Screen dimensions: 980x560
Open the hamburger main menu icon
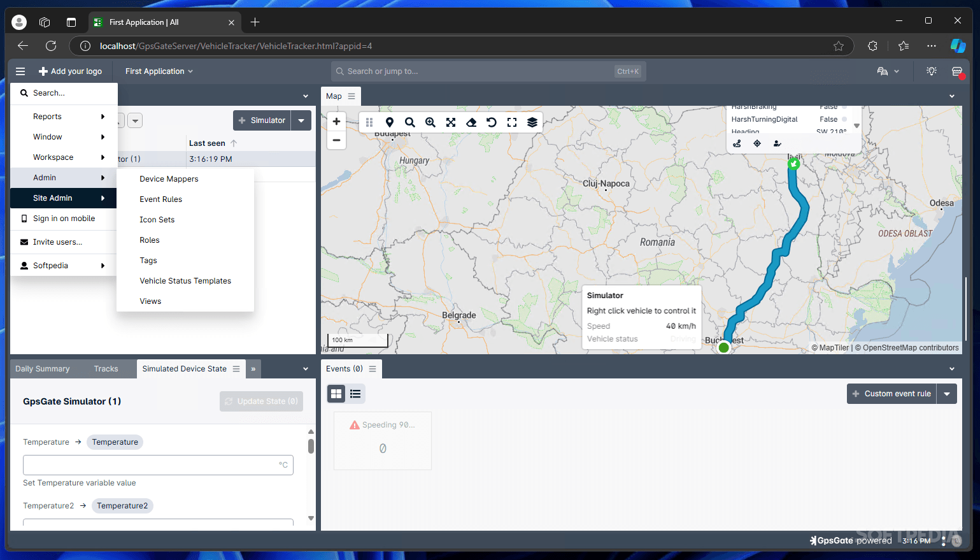point(20,71)
